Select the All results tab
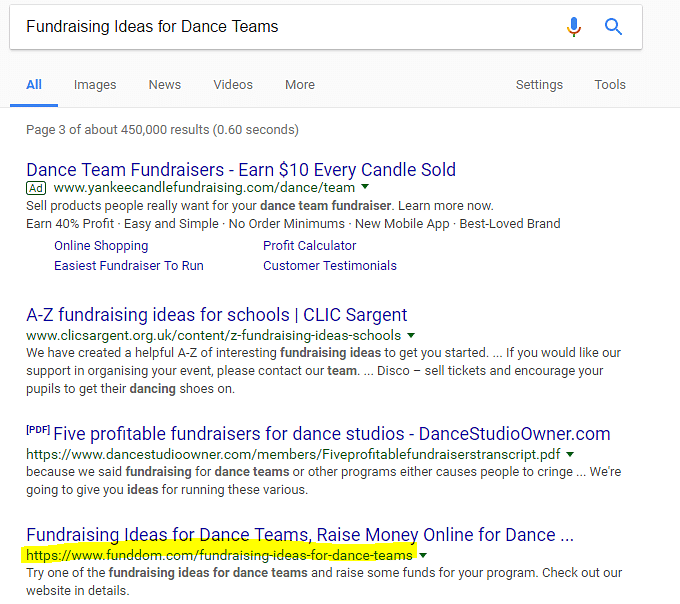Image resolution: width=680 pixels, height=604 pixels. click(34, 85)
